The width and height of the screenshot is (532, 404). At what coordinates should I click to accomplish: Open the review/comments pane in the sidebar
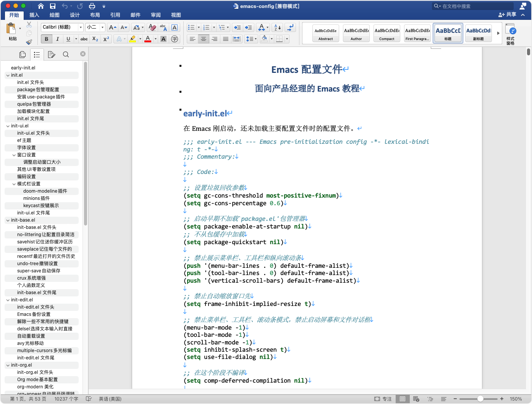click(x=51, y=55)
